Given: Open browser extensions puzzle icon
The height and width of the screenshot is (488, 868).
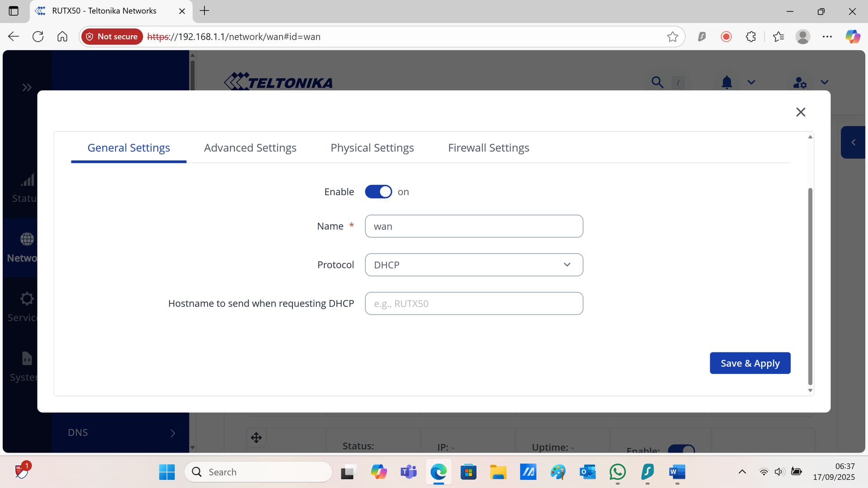Looking at the screenshot, I should (x=751, y=37).
